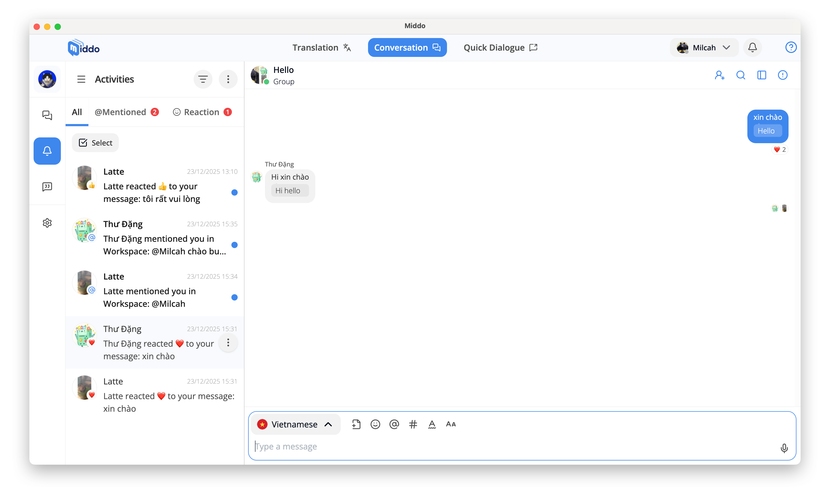The width and height of the screenshot is (830, 504).
Task: Click the notification bell in top bar
Action: click(752, 47)
